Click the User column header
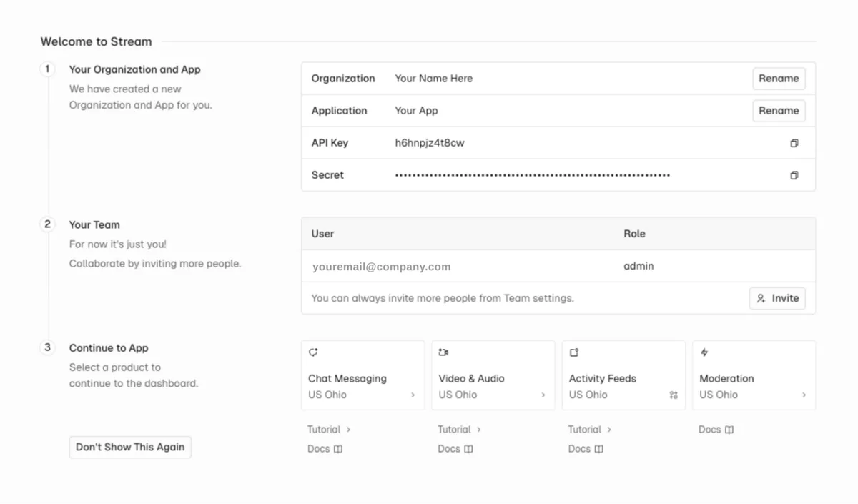Image resolution: width=858 pixels, height=504 pixels. 322,234
